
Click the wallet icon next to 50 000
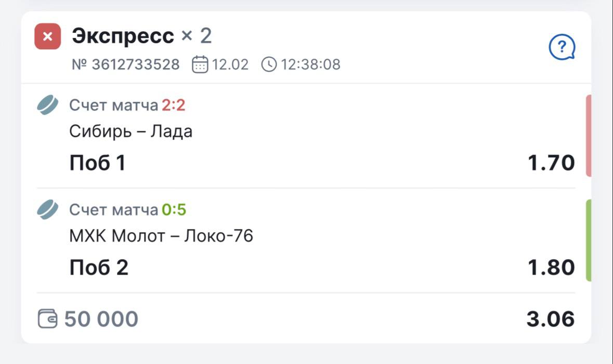[x=48, y=319]
